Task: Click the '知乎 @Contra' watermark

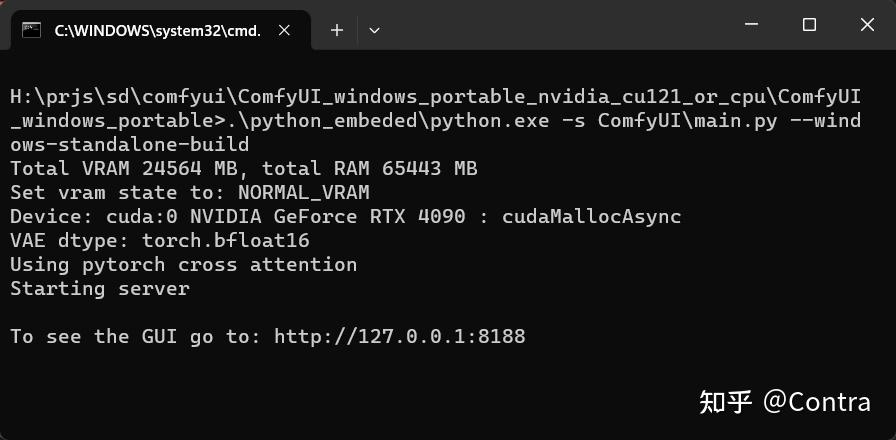Action: (x=784, y=402)
